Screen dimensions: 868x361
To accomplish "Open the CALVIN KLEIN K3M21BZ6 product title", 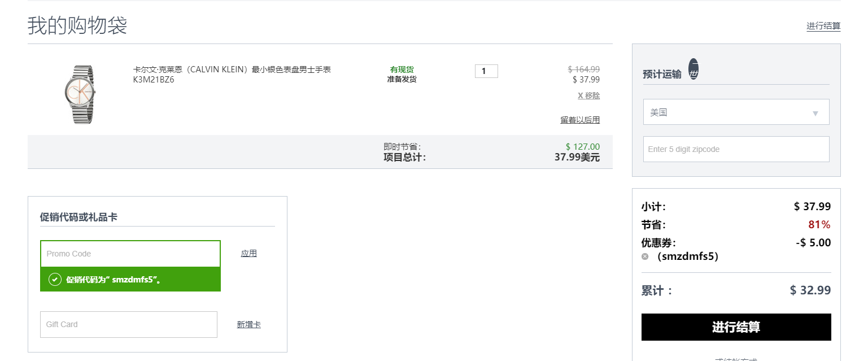I will point(232,75).
